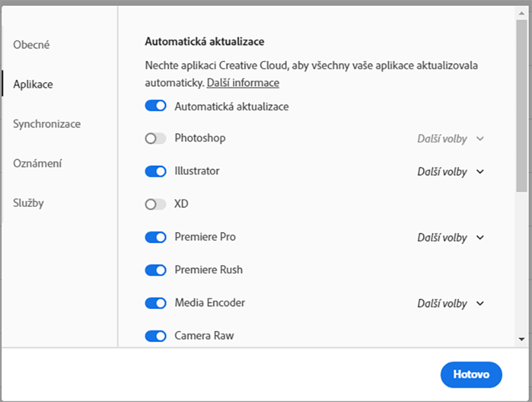
Task: Turn off the main Automatická aktualizace switch
Action: [x=155, y=105]
